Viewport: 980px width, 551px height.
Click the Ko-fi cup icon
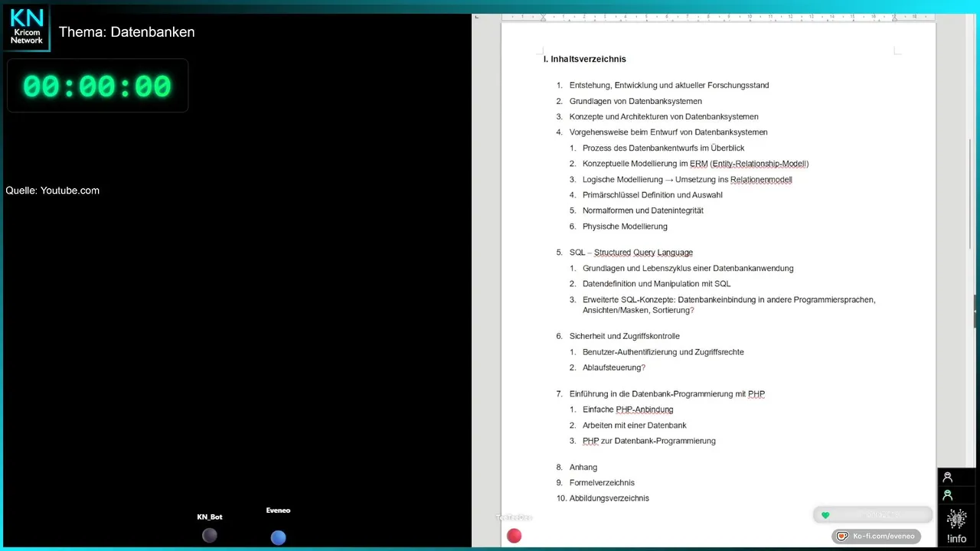coord(843,536)
